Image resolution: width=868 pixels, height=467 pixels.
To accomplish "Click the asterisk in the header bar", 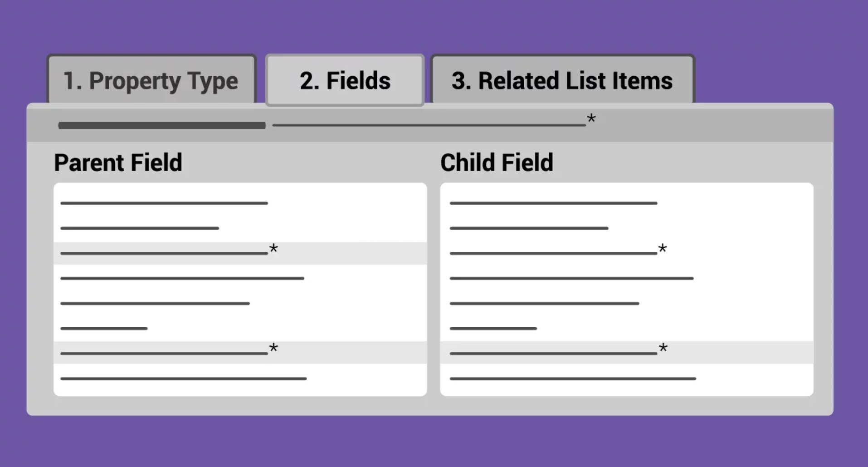I will click(591, 119).
